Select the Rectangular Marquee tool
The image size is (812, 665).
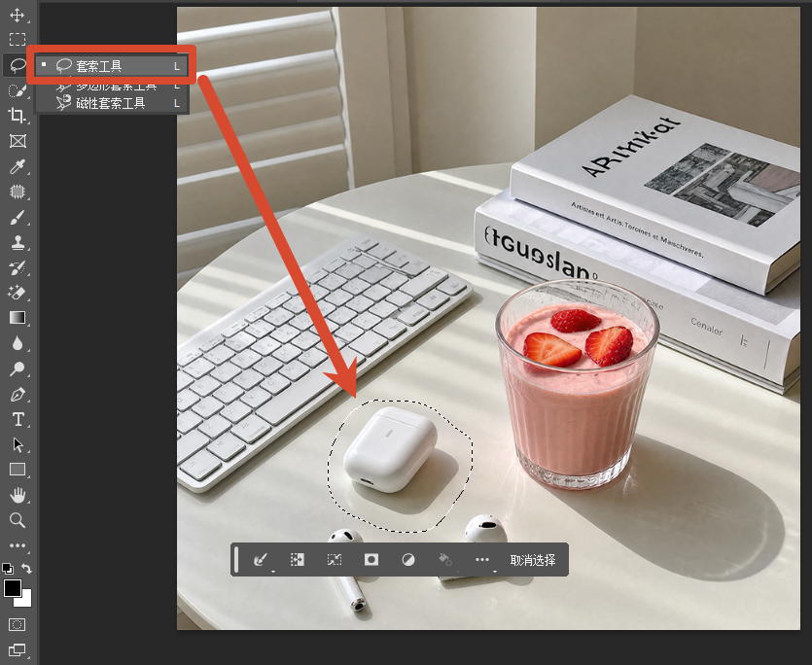pyautogui.click(x=18, y=39)
